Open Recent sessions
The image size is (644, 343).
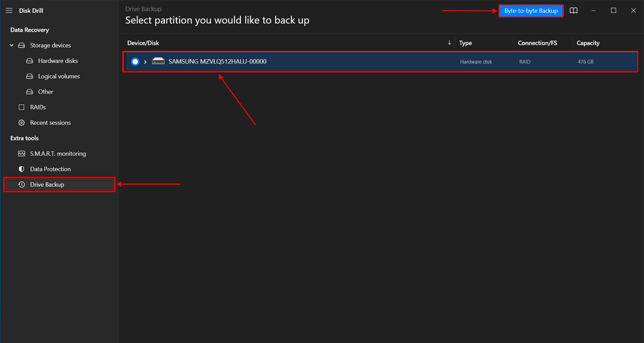[50, 122]
